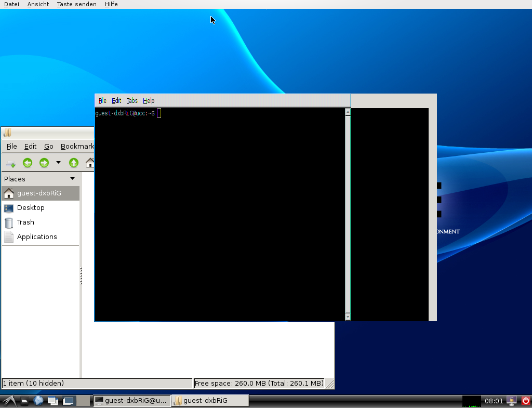Click the screen lock icon in tray
Viewport: 532px width, 408px height.
[512, 401]
